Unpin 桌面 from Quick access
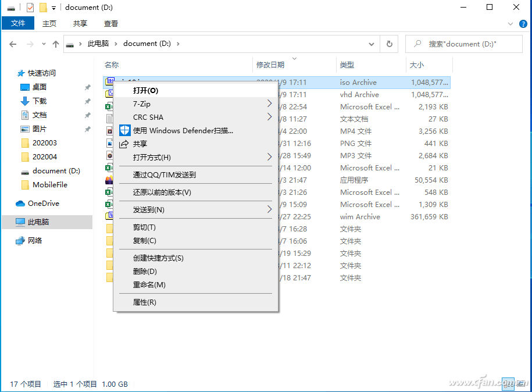 click(87, 87)
